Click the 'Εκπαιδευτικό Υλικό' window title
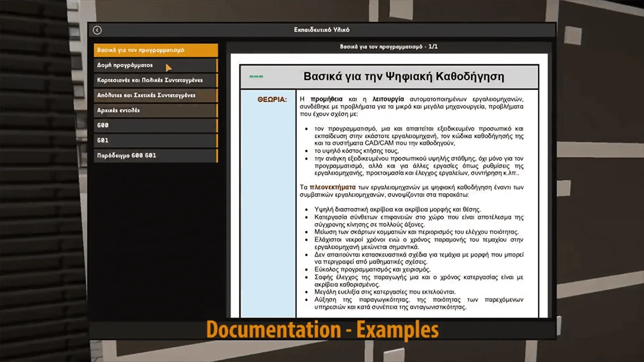644x362 pixels. pos(322,30)
